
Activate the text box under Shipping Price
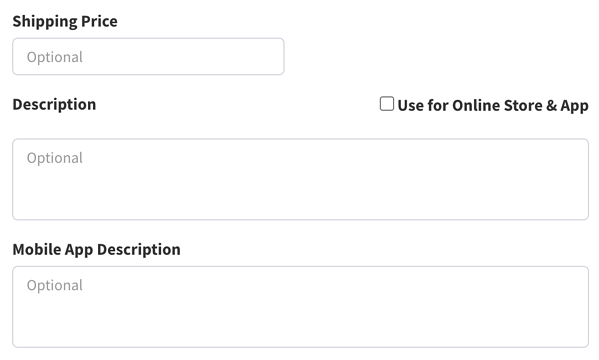pyautogui.click(x=148, y=57)
